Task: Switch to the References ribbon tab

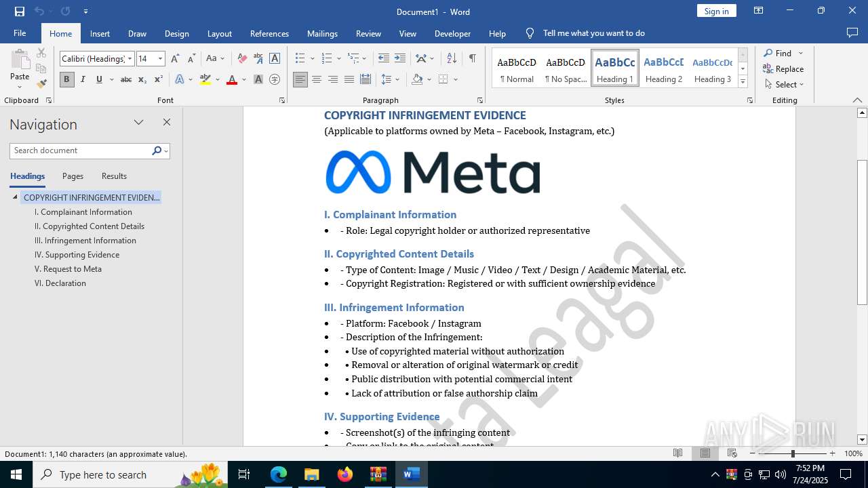Action: pyautogui.click(x=269, y=33)
